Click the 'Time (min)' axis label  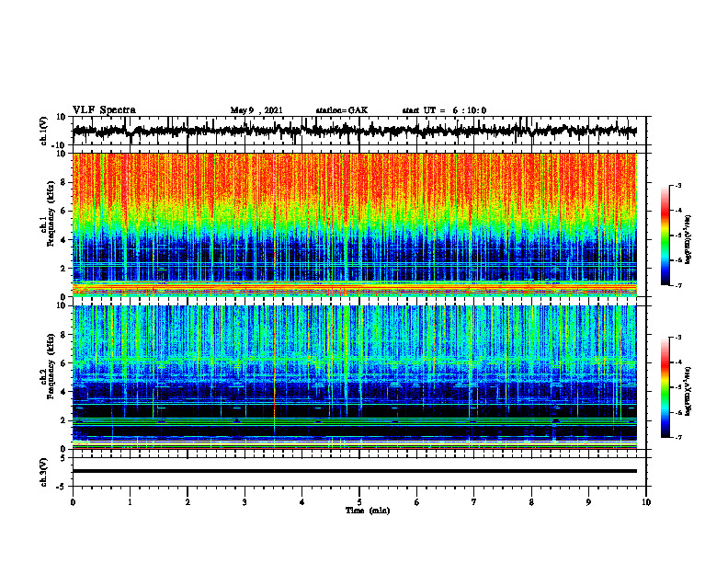[368, 511]
